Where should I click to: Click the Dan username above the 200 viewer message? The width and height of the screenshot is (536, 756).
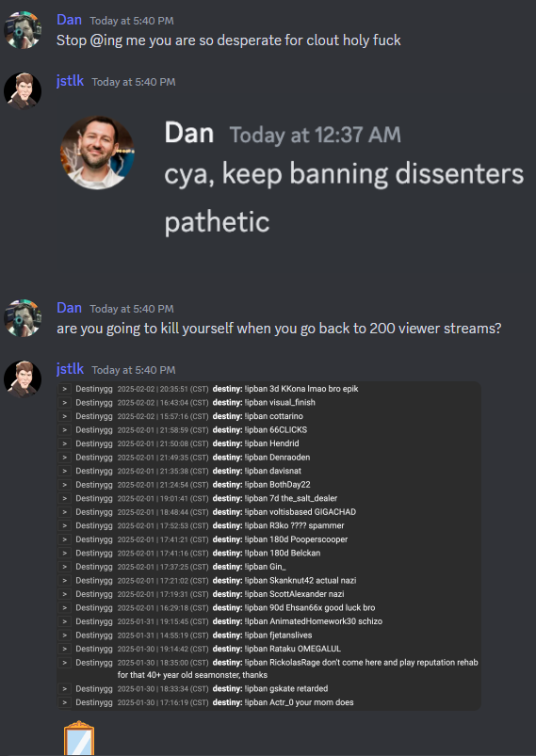point(69,308)
